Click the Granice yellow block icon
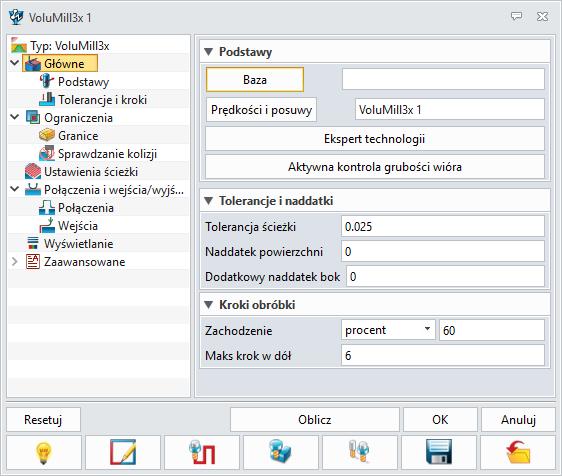The image size is (562, 476). tap(47, 135)
